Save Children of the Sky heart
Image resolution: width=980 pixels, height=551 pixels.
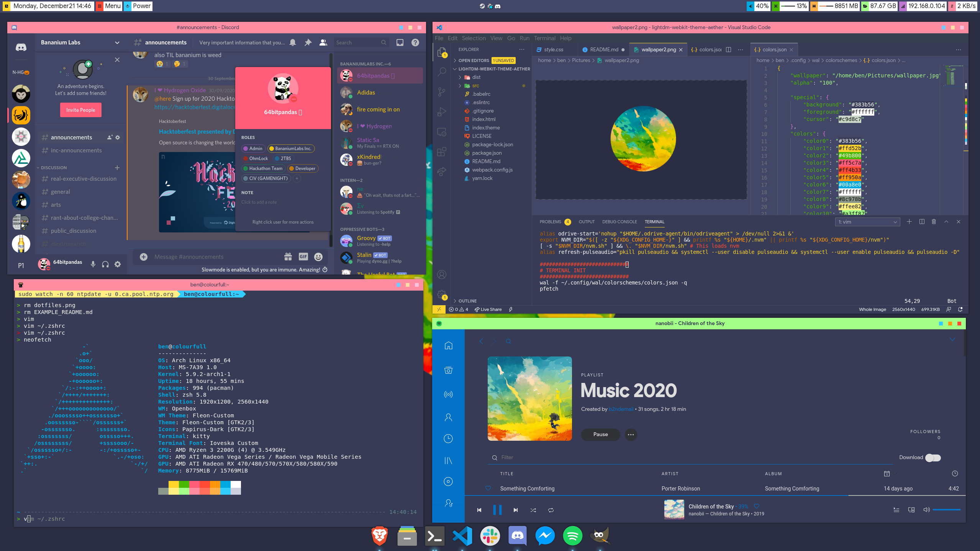pos(757,506)
